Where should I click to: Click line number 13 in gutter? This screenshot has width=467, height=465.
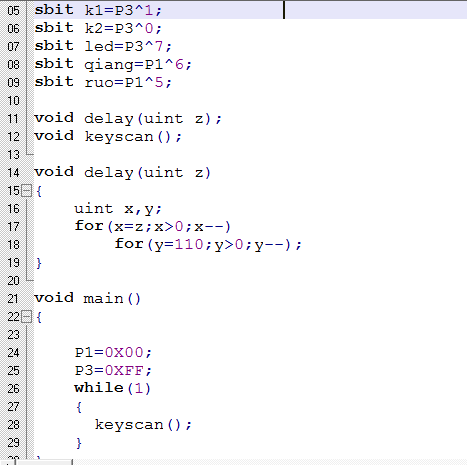click(x=13, y=155)
